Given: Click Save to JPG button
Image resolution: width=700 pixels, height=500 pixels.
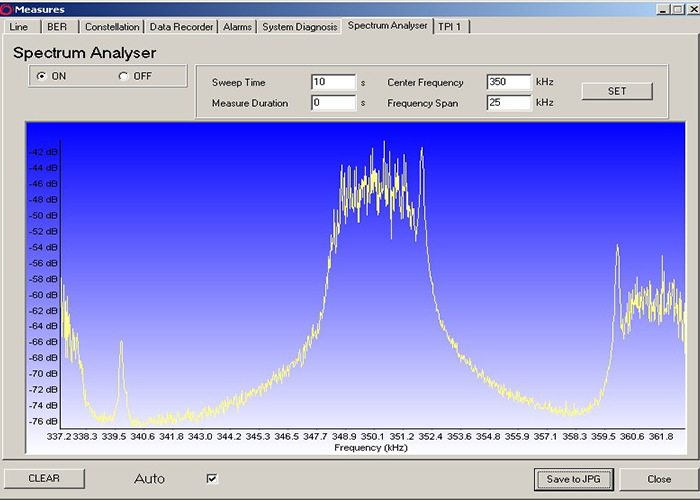Looking at the screenshot, I should 572,479.
